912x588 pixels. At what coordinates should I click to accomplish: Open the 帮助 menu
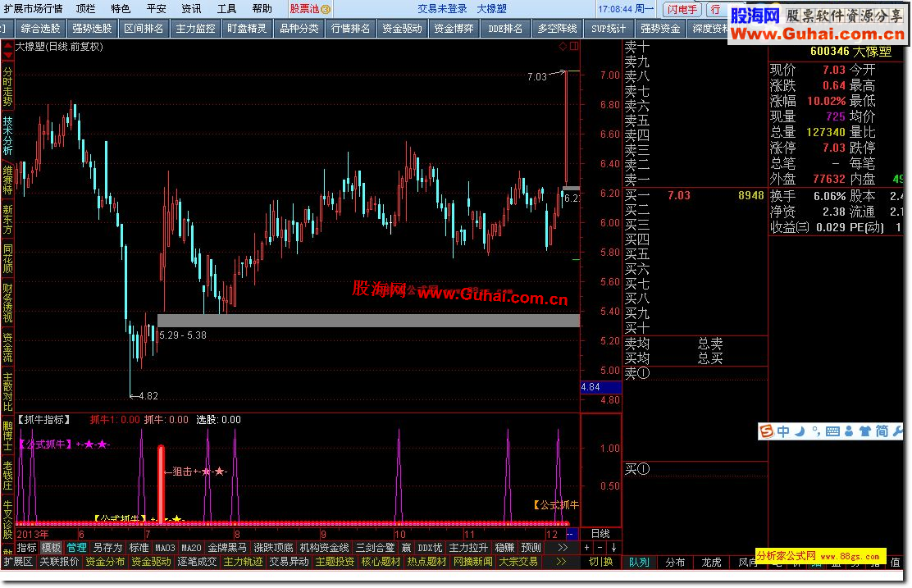[x=262, y=9]
